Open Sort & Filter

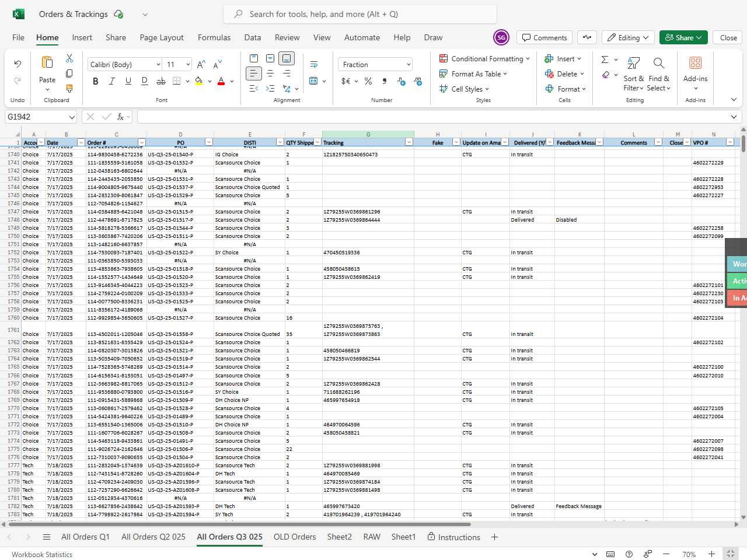click(x=634, y=73)
